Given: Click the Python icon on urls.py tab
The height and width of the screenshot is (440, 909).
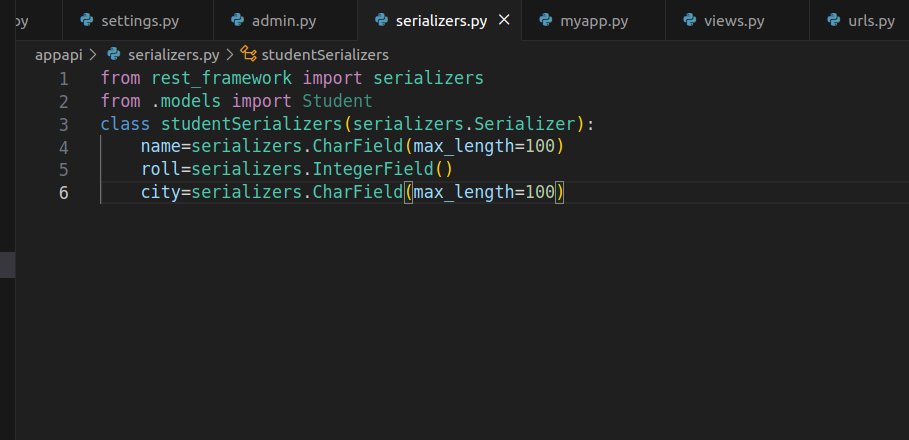Looking at the screenshot, I should click(834, 20).
